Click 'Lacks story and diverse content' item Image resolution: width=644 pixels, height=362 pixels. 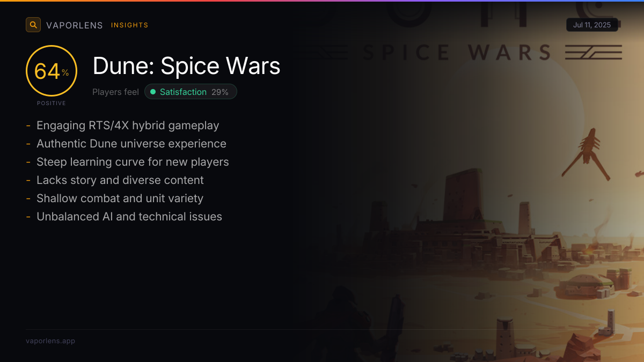pos(120,180)
